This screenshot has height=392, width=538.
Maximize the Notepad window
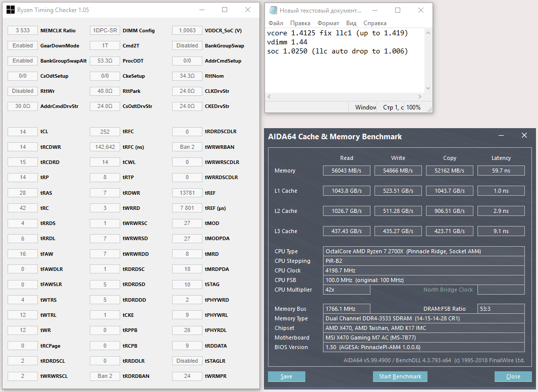(398, 10)
